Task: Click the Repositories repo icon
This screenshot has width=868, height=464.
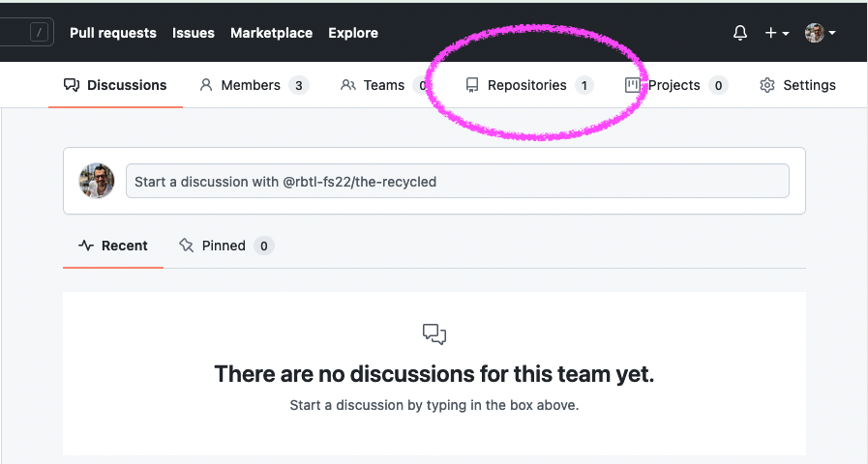Action: (472, 85)
